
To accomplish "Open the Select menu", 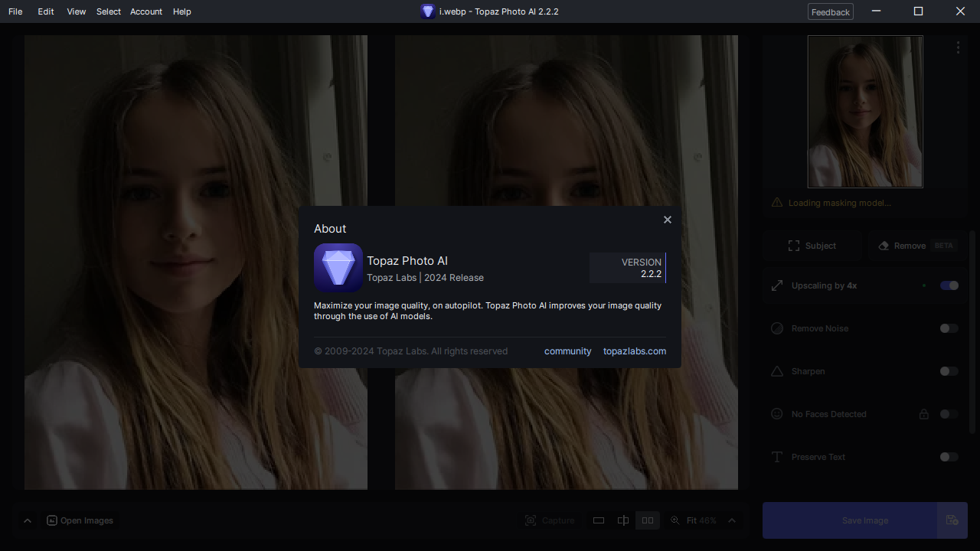I will [108, 11].
